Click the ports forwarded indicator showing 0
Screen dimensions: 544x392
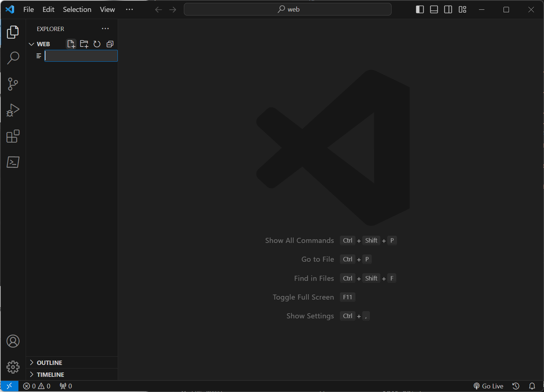(66, 386)
